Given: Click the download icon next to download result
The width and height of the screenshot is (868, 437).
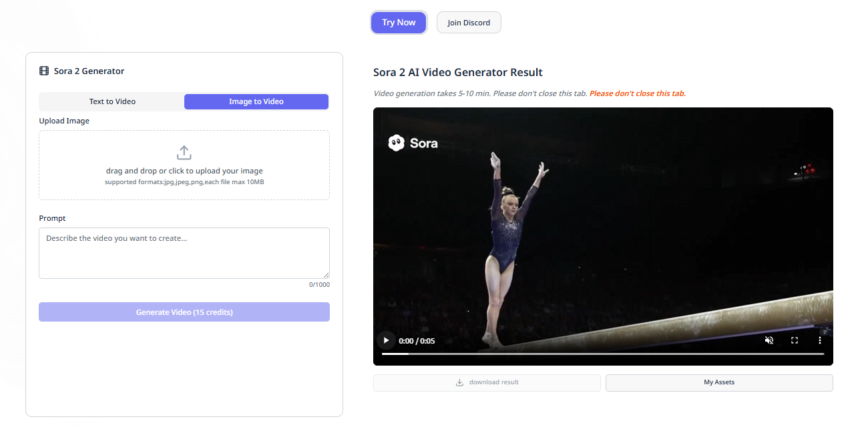Looking at the screenshot, I should tap(459, 382).
